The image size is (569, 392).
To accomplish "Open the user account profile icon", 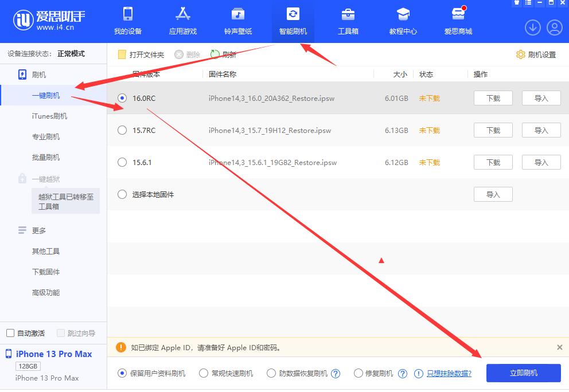I will point(554,27).
